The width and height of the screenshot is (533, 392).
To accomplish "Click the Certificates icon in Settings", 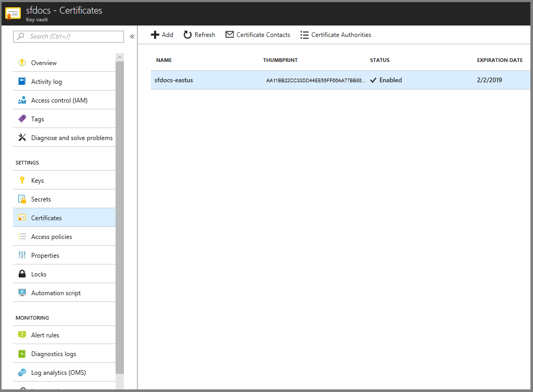I will (x=23, y=218).
